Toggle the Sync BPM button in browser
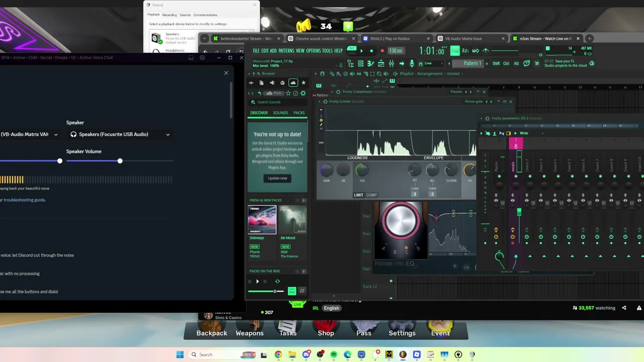 [292, 291]
